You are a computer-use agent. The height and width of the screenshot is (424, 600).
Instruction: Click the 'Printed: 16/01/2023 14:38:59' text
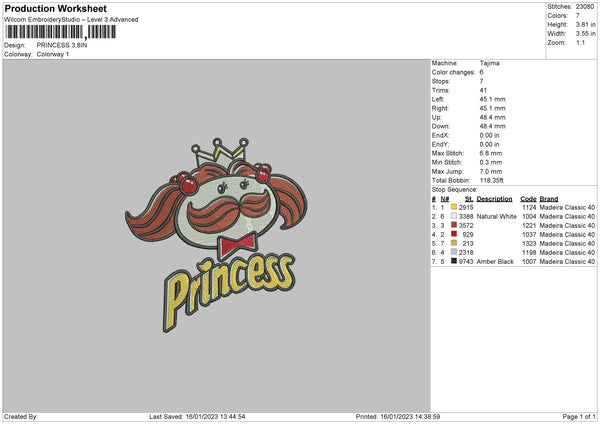398,417
